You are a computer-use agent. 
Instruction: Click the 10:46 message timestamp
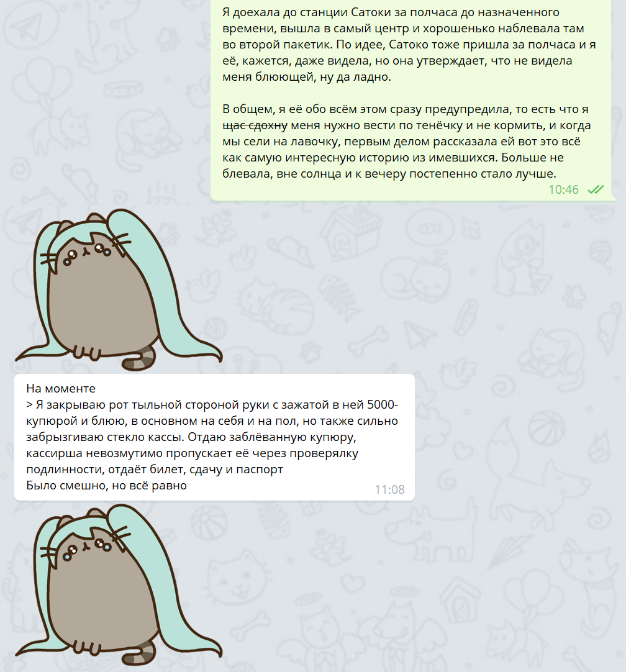[563, 189]
